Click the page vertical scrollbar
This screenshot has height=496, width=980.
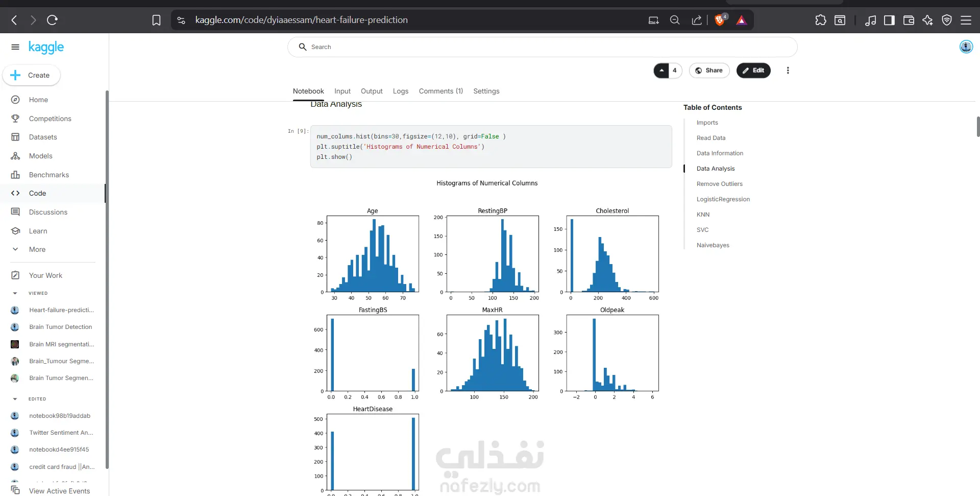click(x=978, y=127)
